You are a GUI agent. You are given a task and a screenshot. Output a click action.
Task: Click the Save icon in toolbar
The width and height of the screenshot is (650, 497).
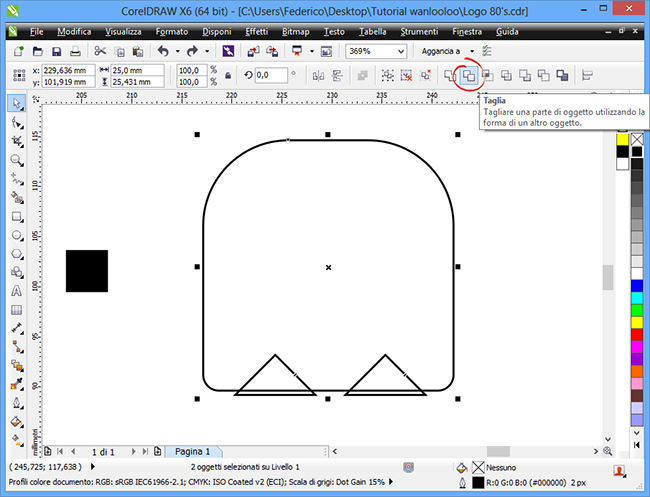point(56,51)
